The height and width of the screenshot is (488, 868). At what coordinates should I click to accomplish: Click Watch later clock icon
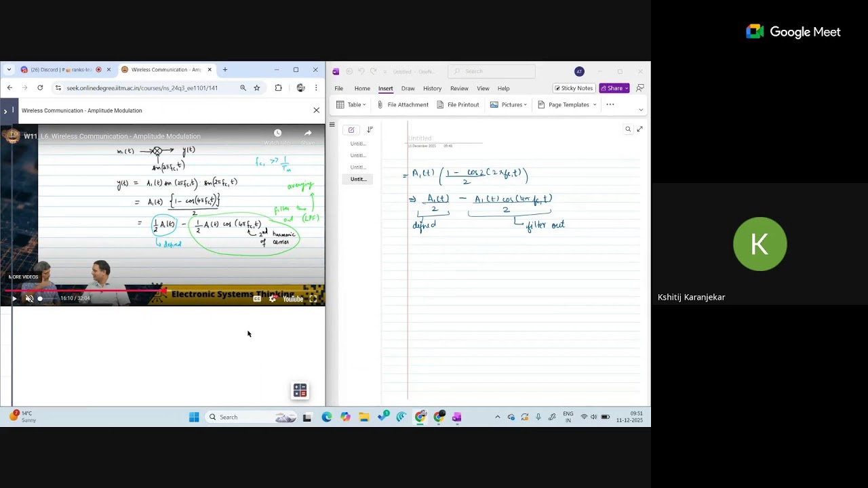tap(277, 133)
